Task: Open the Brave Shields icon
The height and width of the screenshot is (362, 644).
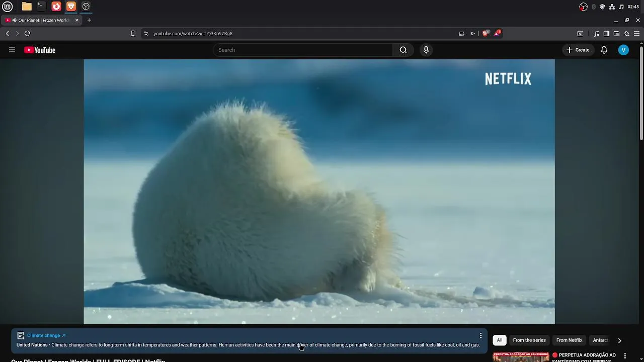Action: click(486, 33)
